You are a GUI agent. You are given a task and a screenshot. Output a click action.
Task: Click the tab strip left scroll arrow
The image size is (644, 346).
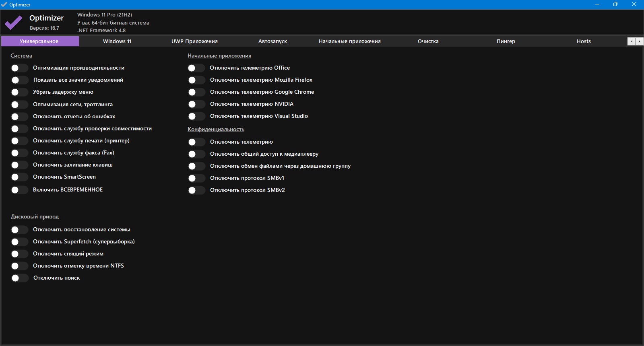632,41
